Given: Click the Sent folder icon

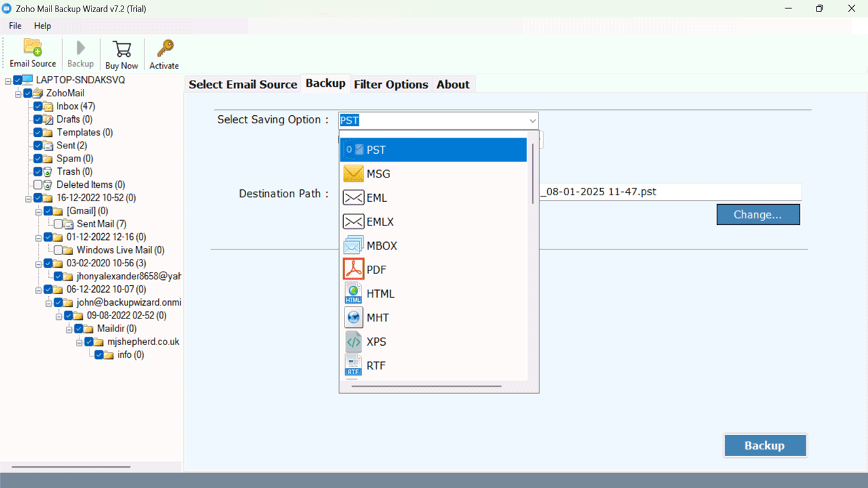Looking at the screenshot, I should click(x=48, y=146).
